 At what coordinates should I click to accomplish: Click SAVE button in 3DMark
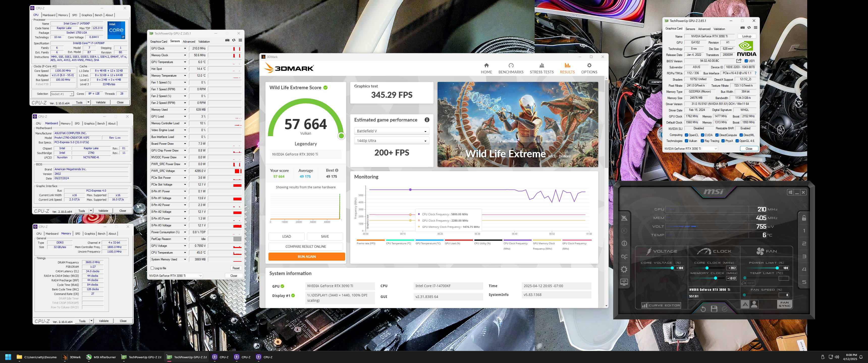[x=325, y=236]
